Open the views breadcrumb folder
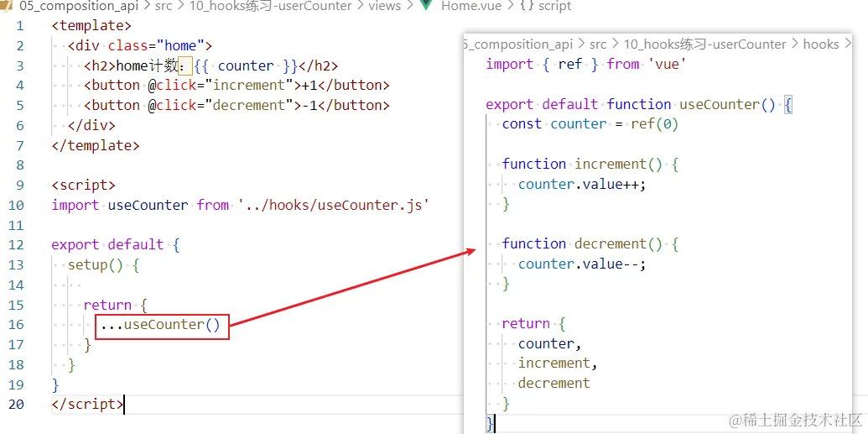 click(384, 6)
